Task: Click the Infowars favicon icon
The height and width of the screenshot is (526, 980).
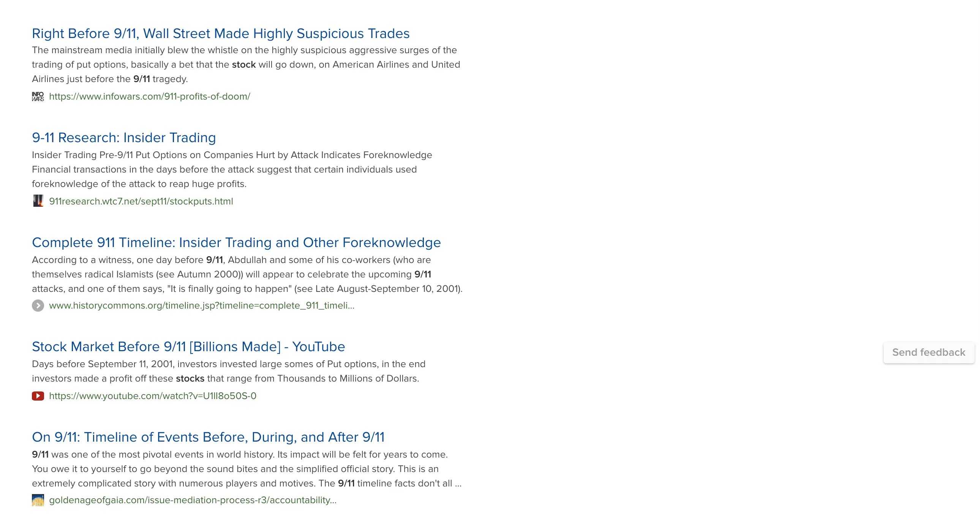Action: (38, 96)
